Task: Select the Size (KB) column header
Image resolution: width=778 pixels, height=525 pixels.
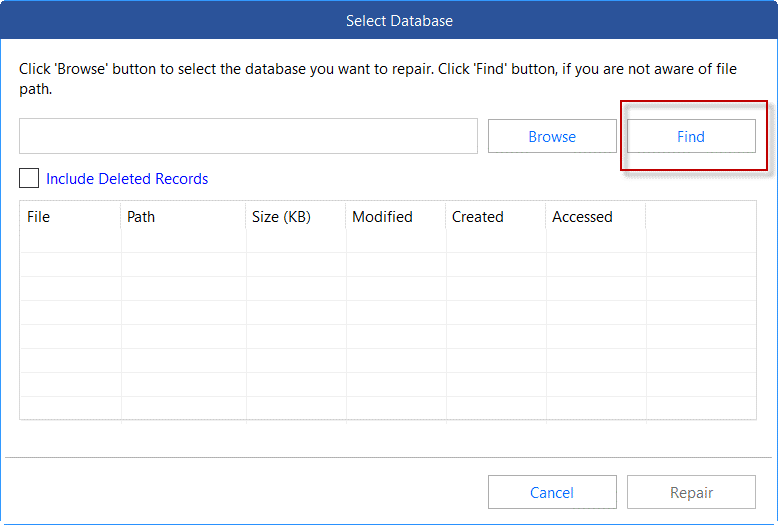Action: tap(296, 217)
